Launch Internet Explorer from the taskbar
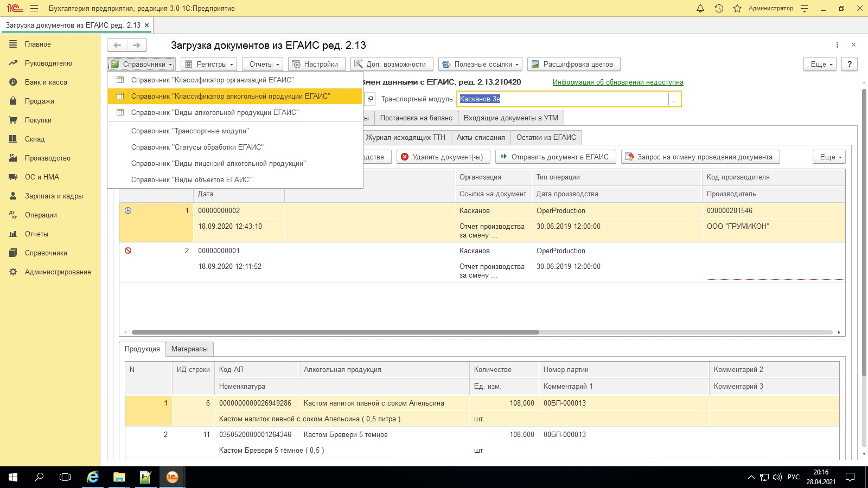Image resolution: width=868 pixels, height=488 pixels. point(93,477)
